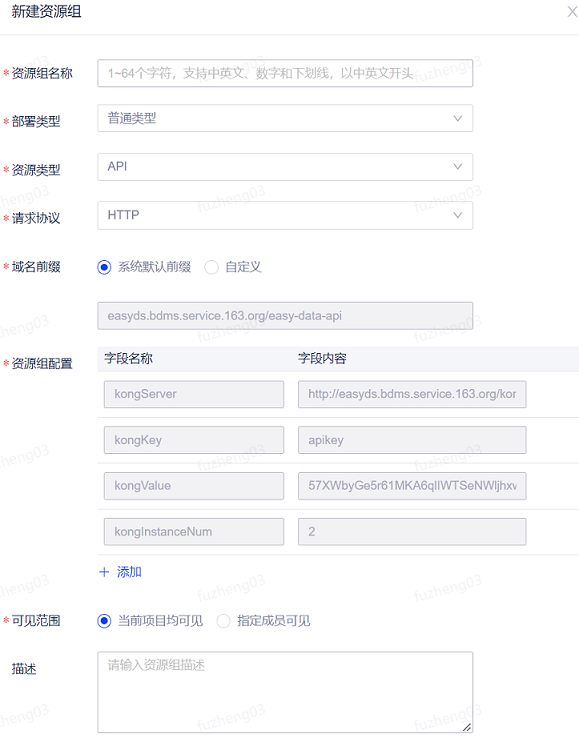Focus the 资源组名称 input field
Screen dimensions: 579x746
point(285,73)
